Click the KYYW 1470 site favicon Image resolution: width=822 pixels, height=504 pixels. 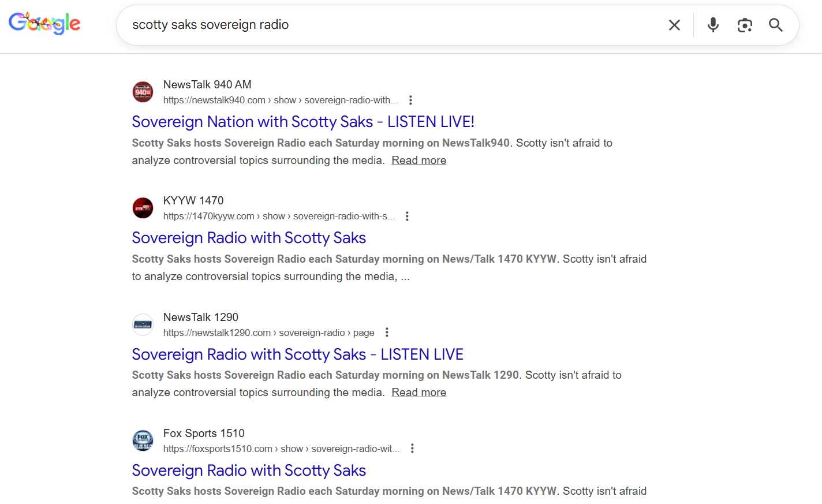143,208
